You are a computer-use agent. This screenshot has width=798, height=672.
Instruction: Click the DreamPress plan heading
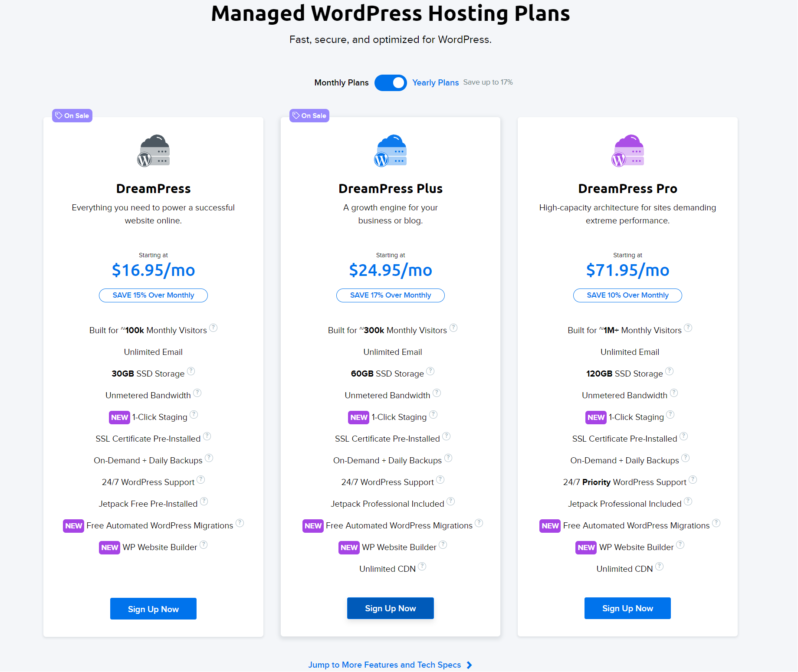coord(153,189)
